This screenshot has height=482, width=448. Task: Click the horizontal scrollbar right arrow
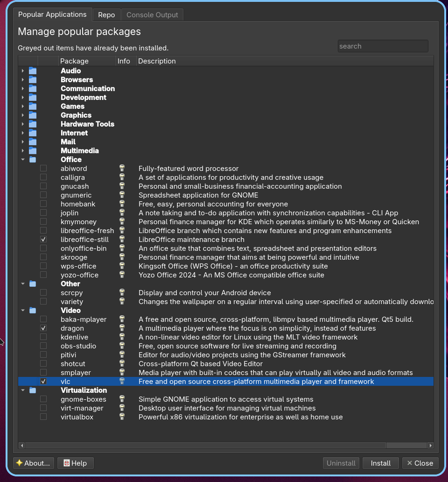tap(430, 445)
